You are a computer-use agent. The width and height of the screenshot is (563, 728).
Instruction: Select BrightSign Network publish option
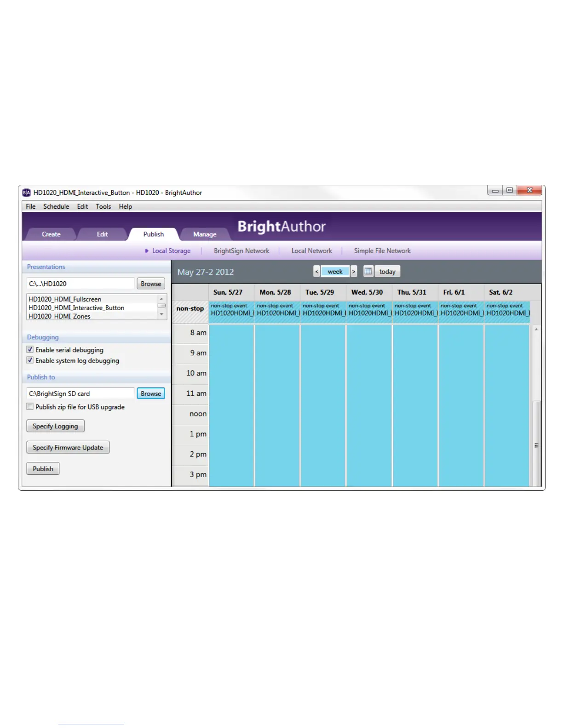241,251
